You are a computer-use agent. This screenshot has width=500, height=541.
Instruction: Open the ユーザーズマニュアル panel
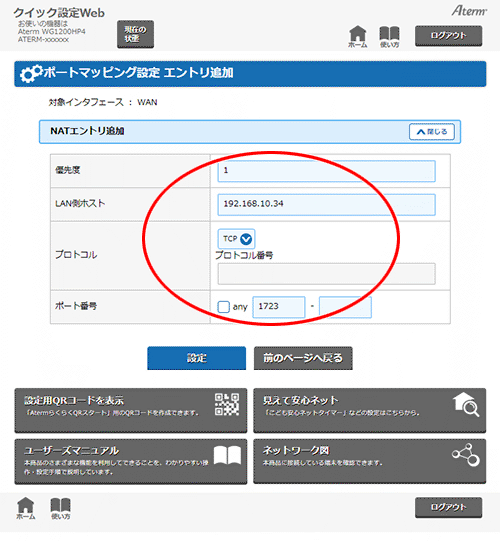(131, 461)
